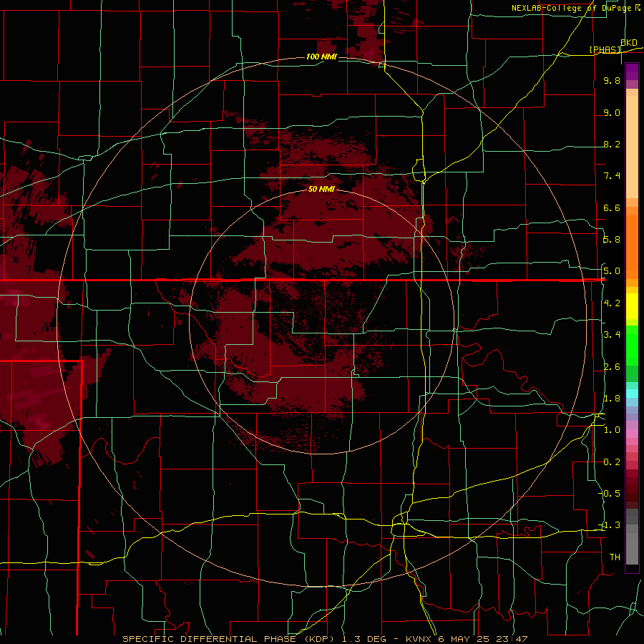Click the NEXLAB-College of DuPage label
Image resolution: width=644 pixels, height=644 pixels.
571,8
